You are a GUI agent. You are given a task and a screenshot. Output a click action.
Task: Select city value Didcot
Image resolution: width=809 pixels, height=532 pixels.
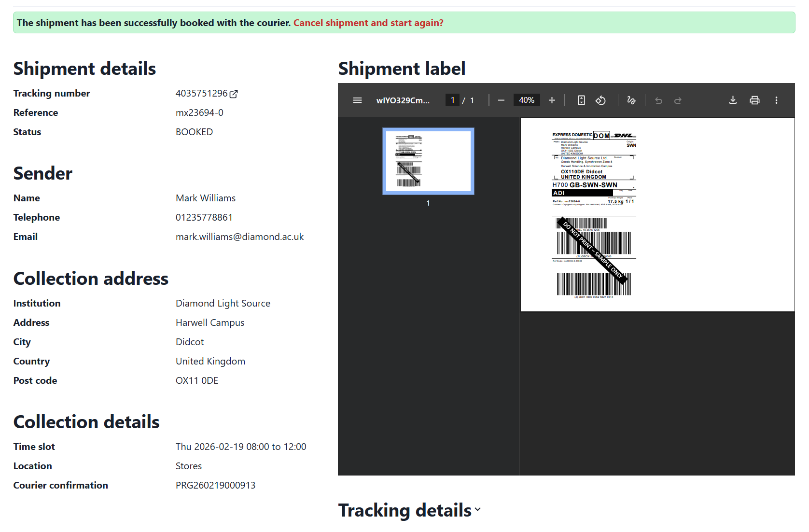click(190, 342)
